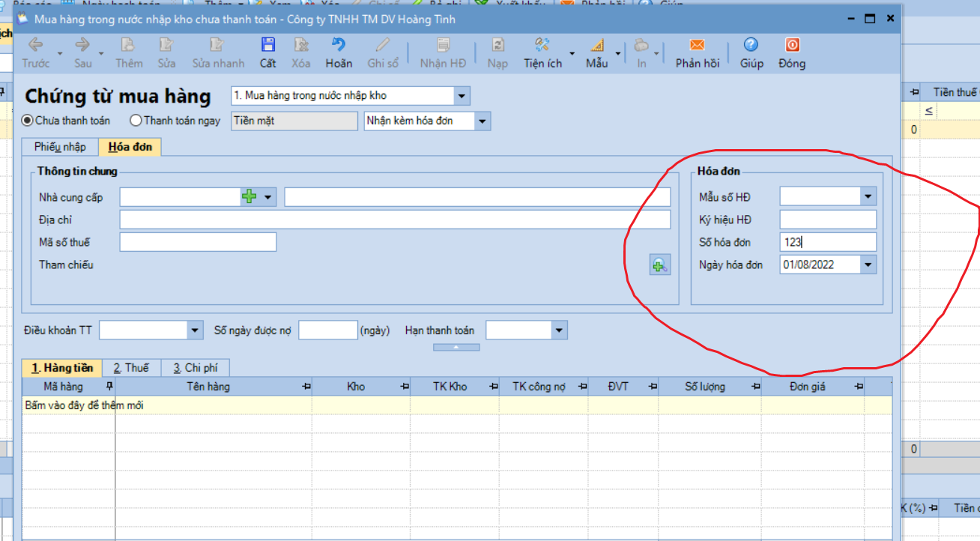Image resolution: width=980 pixels, height=541 pixels.
Task: Send feedback via Phản hồi envelope icon
Action: point(698,45)
